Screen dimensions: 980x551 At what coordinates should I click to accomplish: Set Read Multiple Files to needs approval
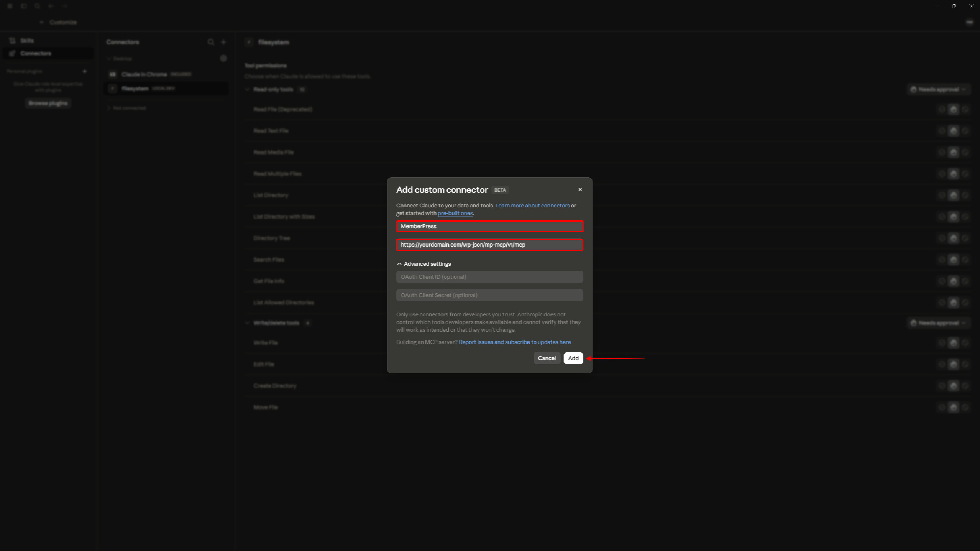954,174
